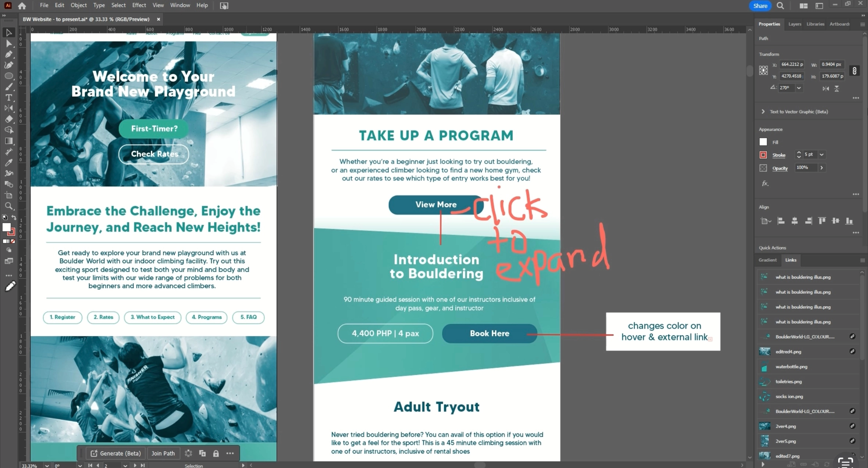This screenshot has height=468, width=868.
Task: Open the canvas rotation dropdown in status bar
Action: 80,465
